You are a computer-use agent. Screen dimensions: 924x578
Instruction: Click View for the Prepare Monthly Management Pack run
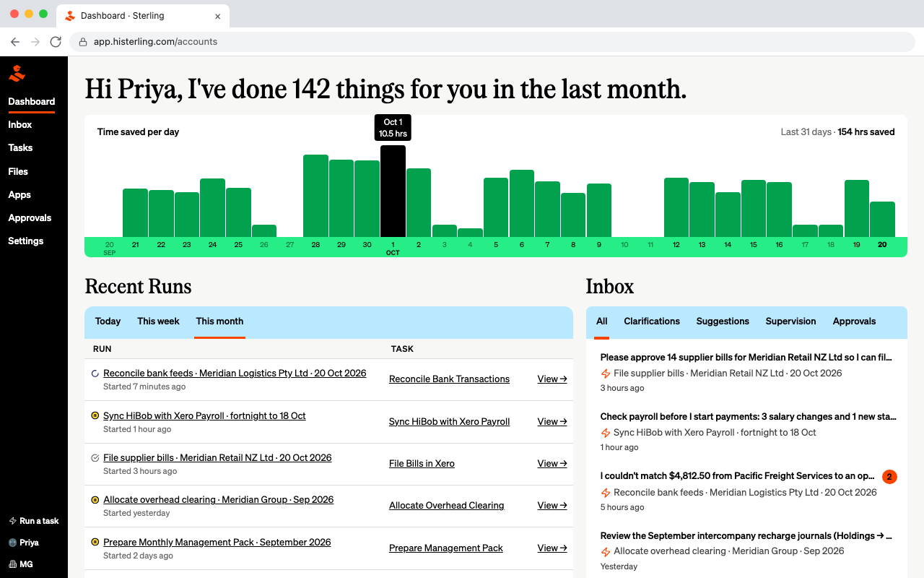pyautogui.click(x=552, y=548)
